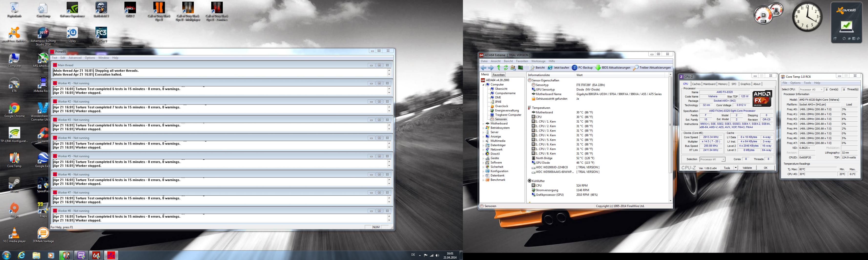Select the VLC media player desktop icon
Screen dimensions: 868x260
(14, 235)
